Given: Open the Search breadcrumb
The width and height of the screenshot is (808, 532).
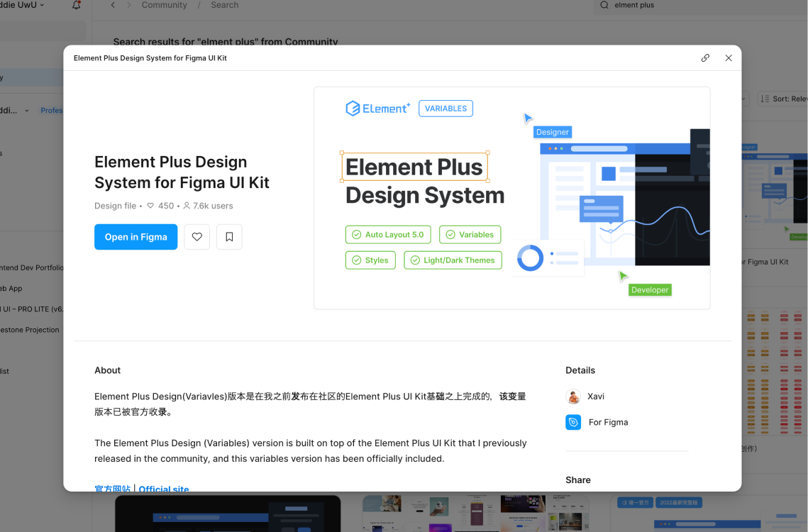Looking at the screenshot, I should point(225,5).
